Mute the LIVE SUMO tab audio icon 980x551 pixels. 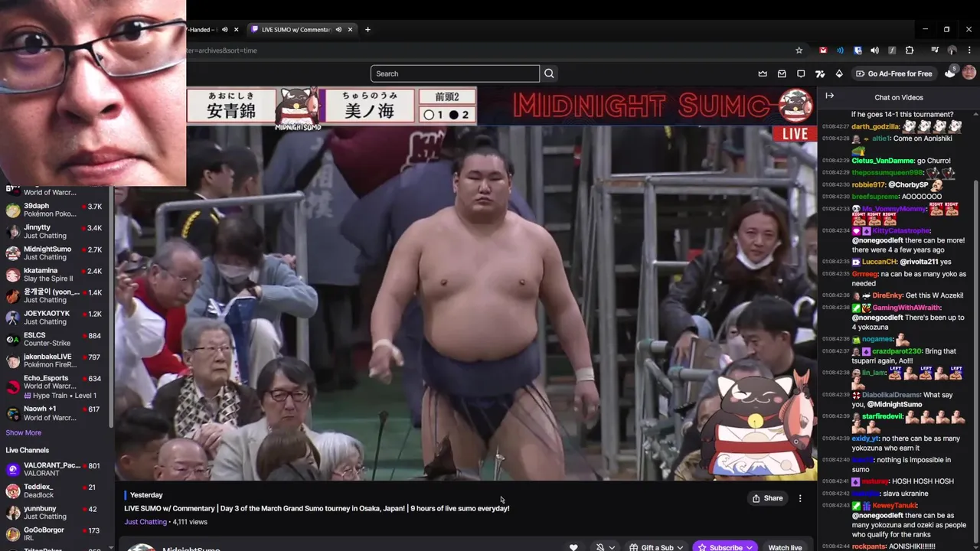click(338, 30)
